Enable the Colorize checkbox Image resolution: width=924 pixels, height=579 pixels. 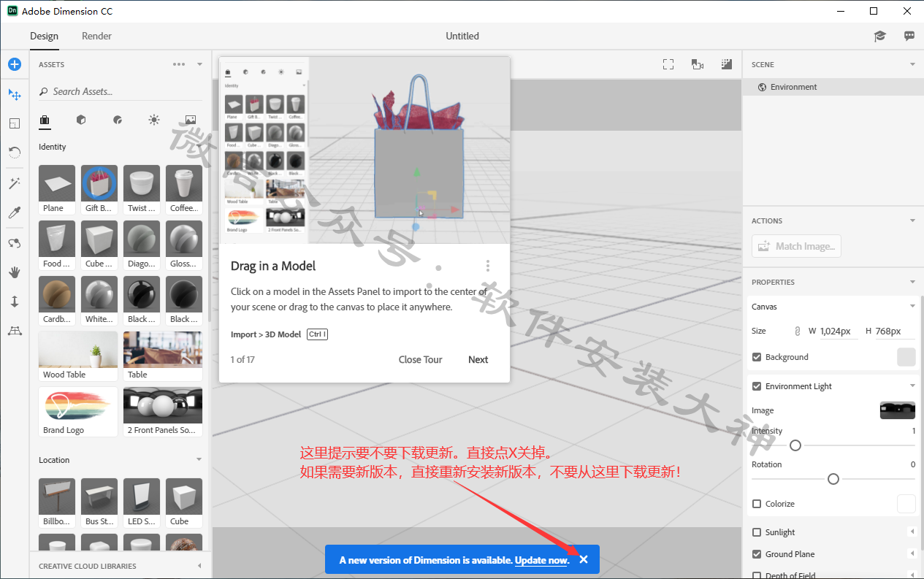click(x=757, y=504)
